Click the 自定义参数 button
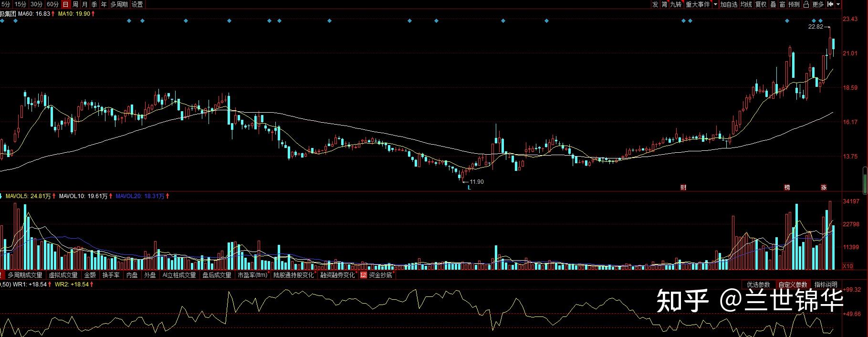The image size is (868, 337). pyautogui.click(x=793, y=284)
